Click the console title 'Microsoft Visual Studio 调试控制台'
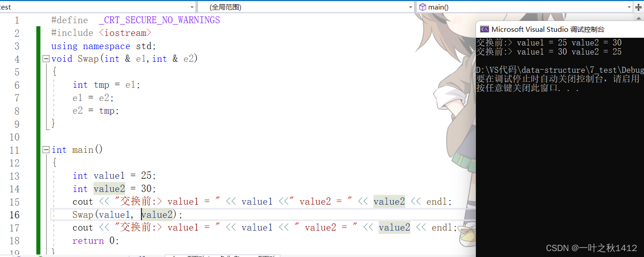Viewport: 644px width, 257px height. 548,30
